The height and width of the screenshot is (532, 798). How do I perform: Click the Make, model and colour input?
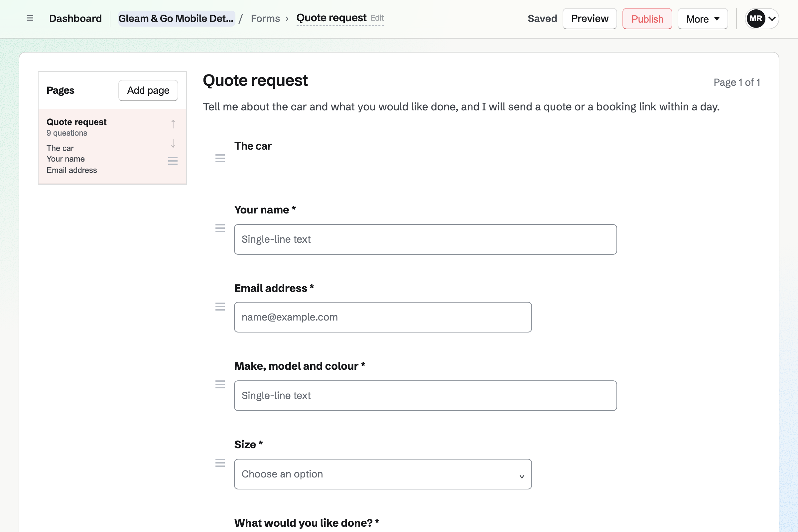tap(426, 396)
